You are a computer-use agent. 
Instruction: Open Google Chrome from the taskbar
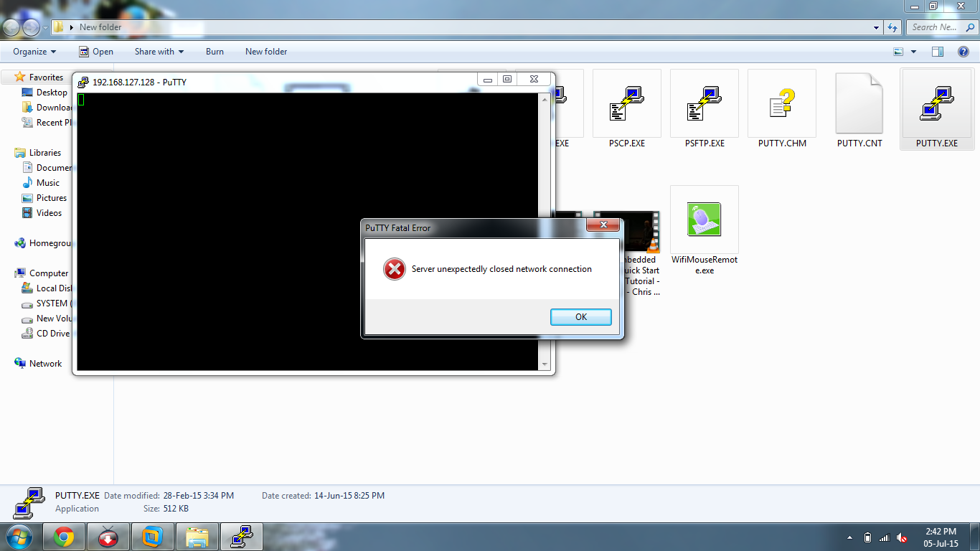[x=64, y=537]
